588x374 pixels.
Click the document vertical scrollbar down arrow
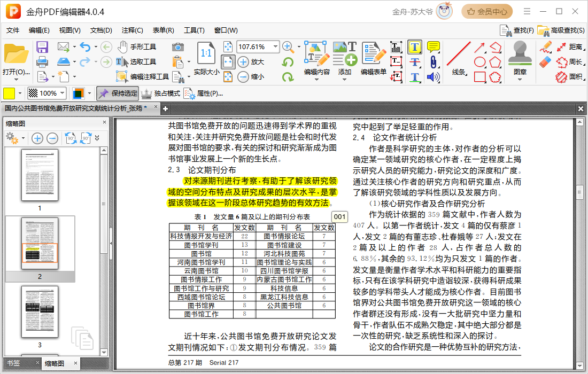(x=579, y=365)
